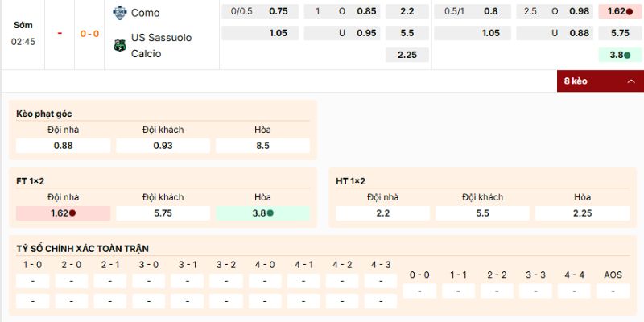Pick the 0/0.5 handicap 0.75 odds for Como
The width and height of the screenshot is (644, 322).
click(279, 11)
